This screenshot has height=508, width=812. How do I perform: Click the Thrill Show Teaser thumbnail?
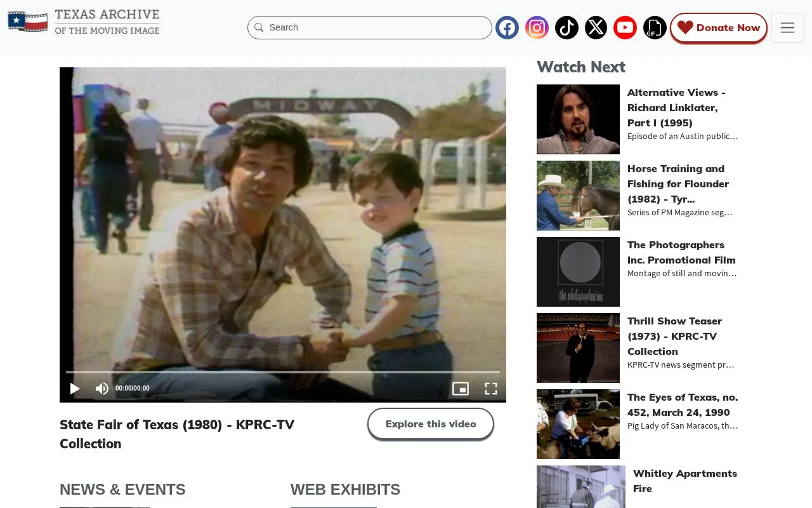click(578, 348)
